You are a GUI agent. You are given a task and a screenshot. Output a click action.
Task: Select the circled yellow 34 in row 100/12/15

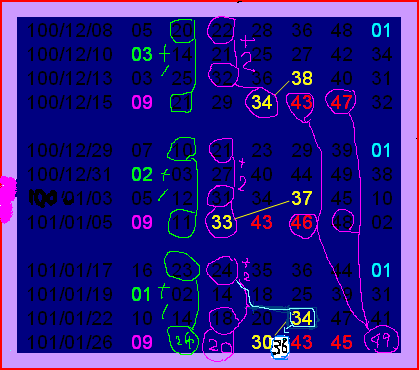(x=262, y=102)
